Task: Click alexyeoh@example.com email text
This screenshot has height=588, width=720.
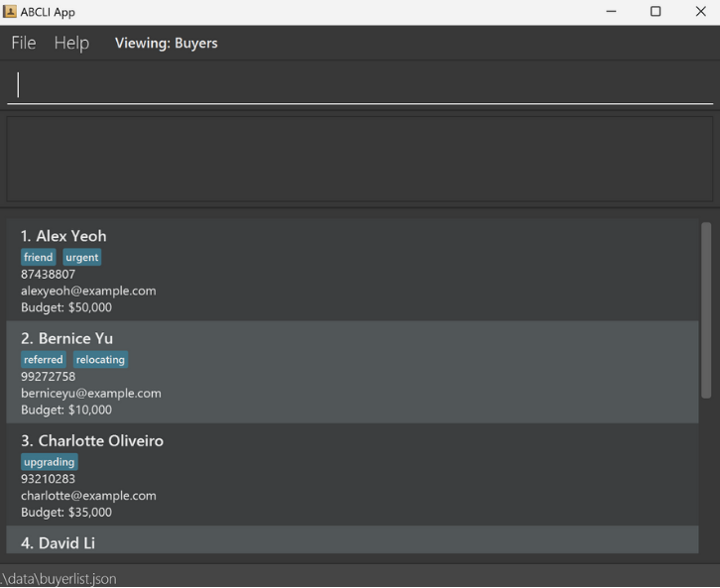Action: 88,291
